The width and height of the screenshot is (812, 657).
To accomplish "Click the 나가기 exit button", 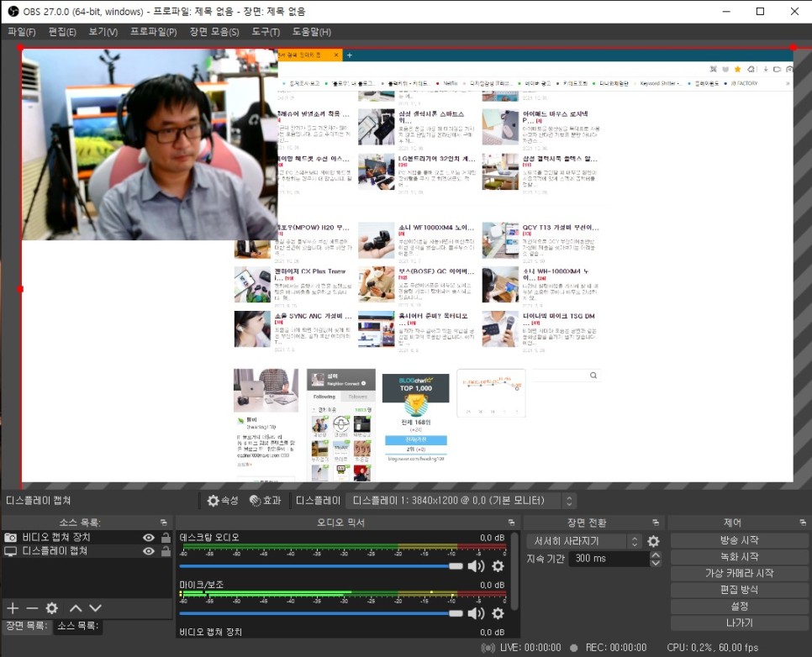I will tap(740, 623).
